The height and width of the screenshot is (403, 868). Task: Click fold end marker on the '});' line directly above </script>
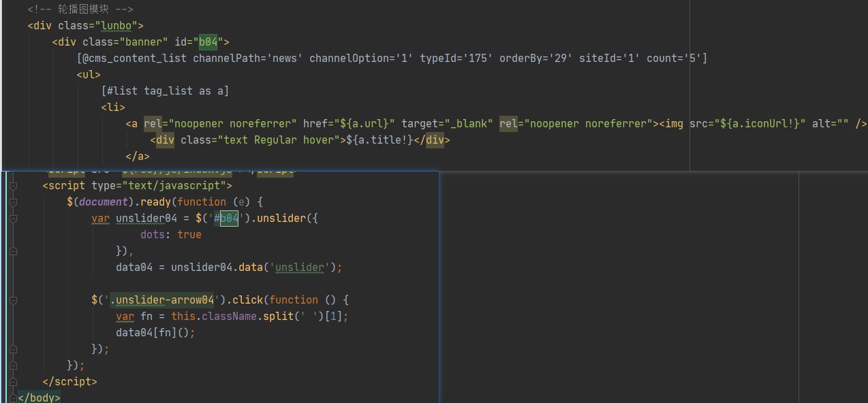tap(12, 366)
